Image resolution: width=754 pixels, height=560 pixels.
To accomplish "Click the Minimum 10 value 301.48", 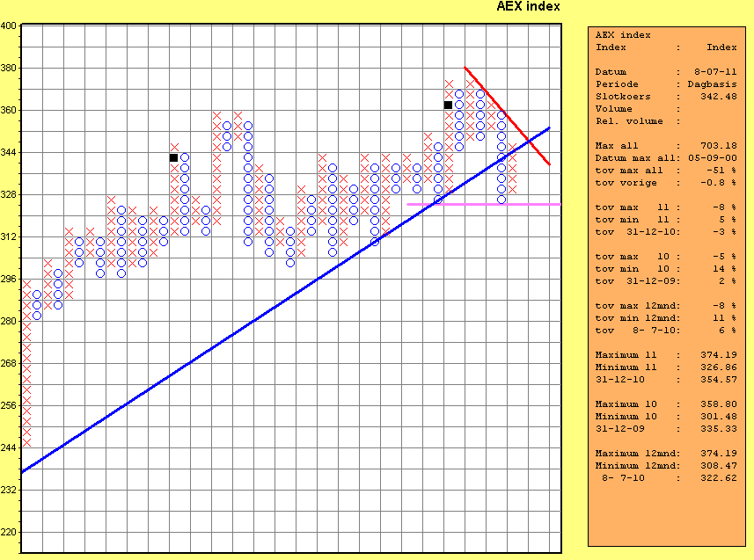I will [x=718, y=417].
